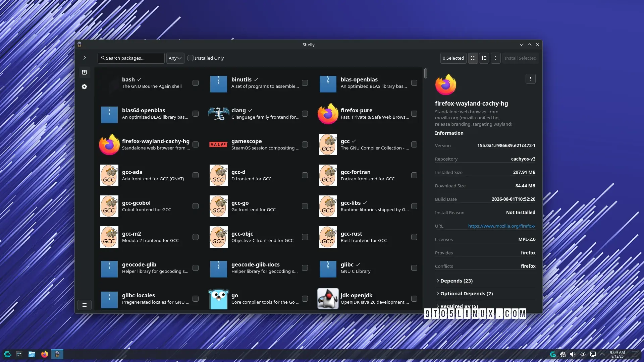Open the volume control in system tray

pyautogui.click(x=573, y=354)
